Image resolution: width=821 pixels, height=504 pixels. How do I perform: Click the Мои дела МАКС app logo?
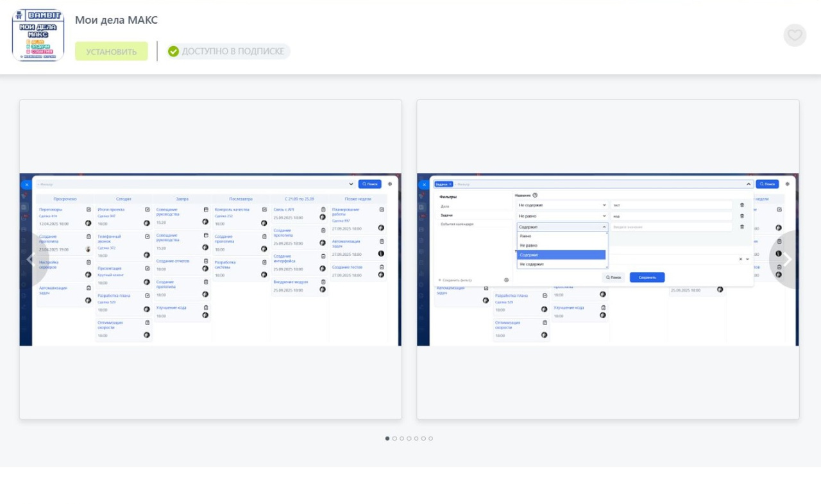(38, 35)
